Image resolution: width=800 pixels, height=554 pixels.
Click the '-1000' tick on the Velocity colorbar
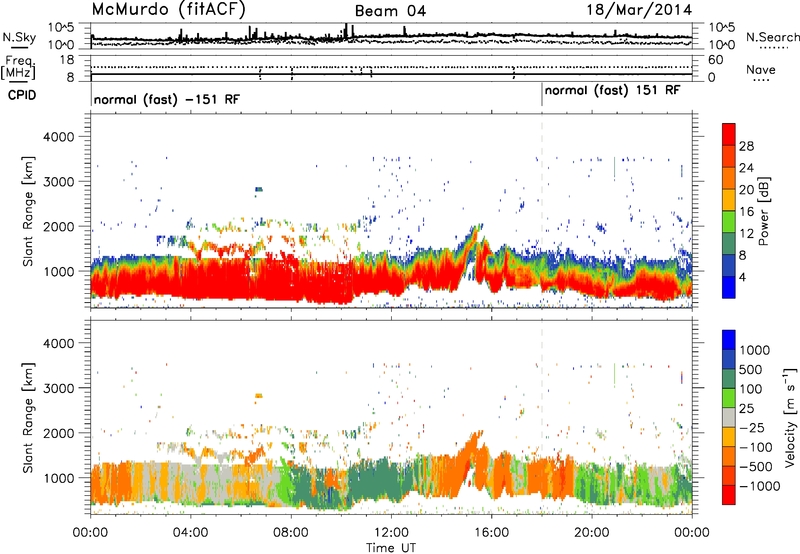click(x=760, y=486)
